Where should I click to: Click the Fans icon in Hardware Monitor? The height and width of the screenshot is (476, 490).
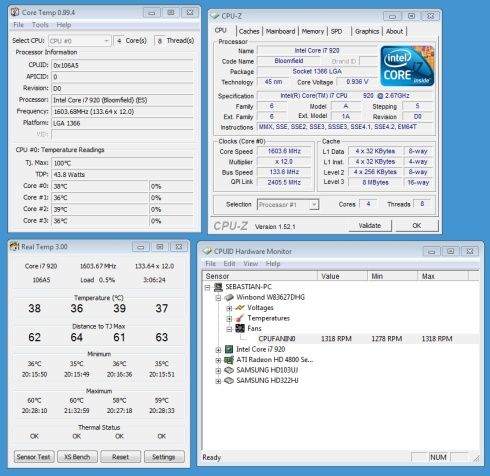click(x=240, y=328)
